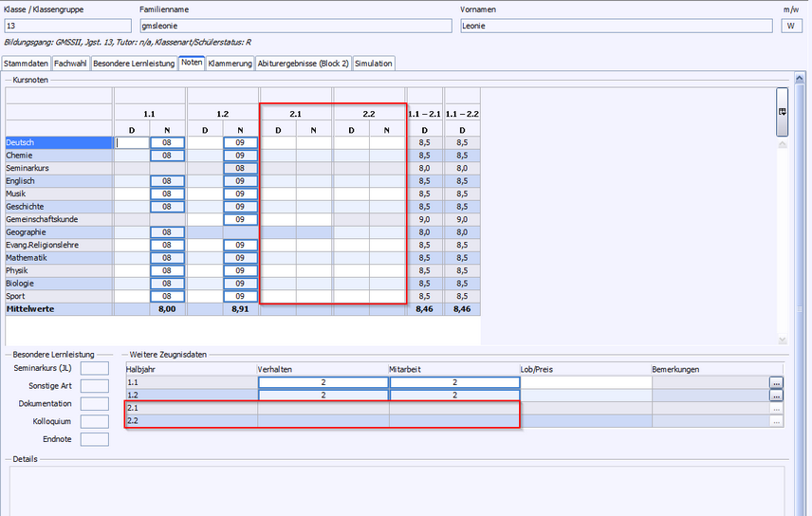Select the Deutsch 1.1 grade cell

(167, 143)
